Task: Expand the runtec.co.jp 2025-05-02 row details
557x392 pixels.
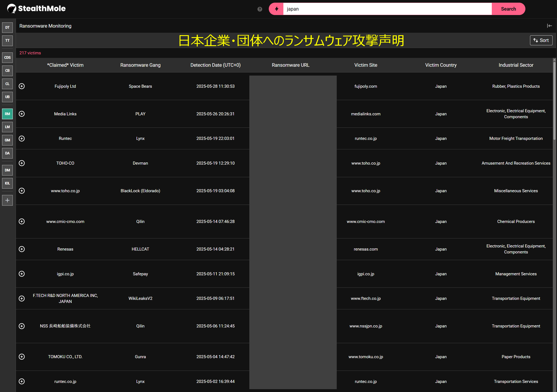Action: (22, 381)
